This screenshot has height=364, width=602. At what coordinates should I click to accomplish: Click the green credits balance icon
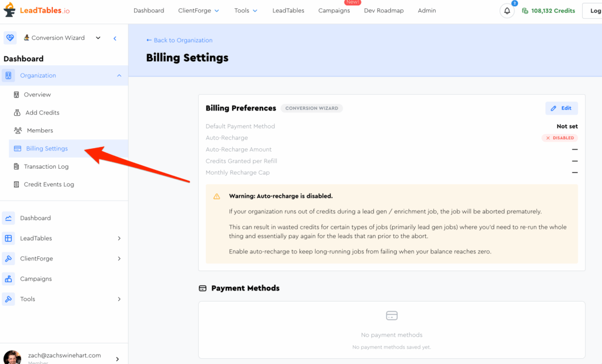point(525,11)
